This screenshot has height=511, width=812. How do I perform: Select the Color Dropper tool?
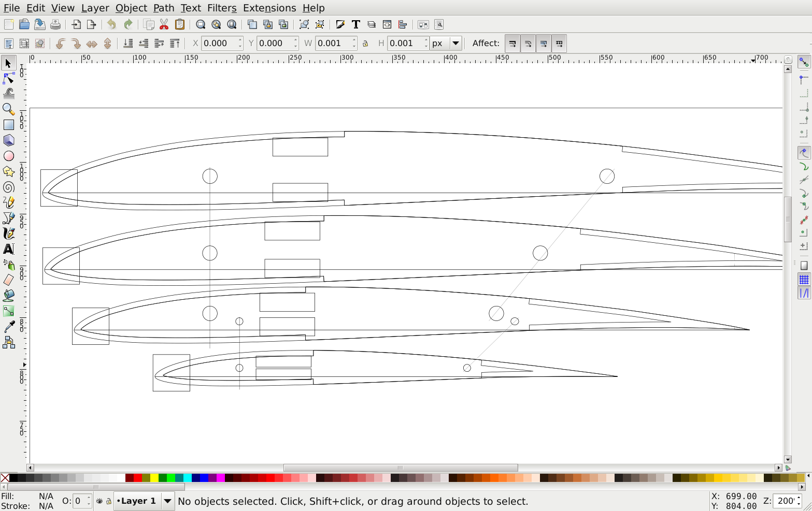coord(8,327)
